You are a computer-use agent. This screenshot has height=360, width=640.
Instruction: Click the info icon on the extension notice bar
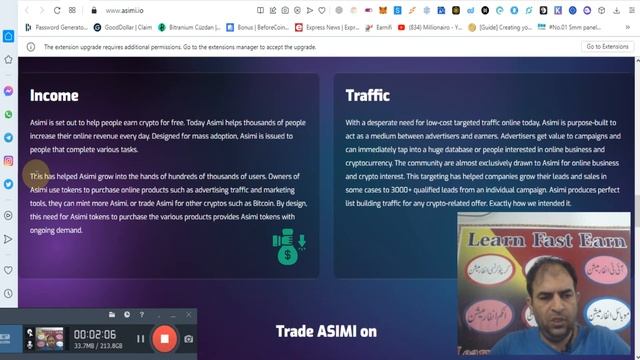coord(31,47)
